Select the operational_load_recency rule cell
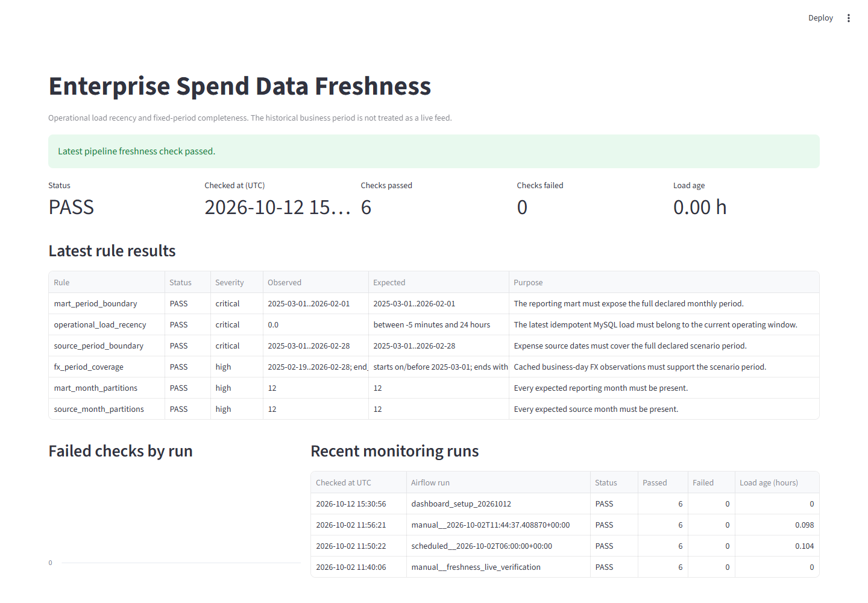The image size is (868, 603). (x=107, y=324)
